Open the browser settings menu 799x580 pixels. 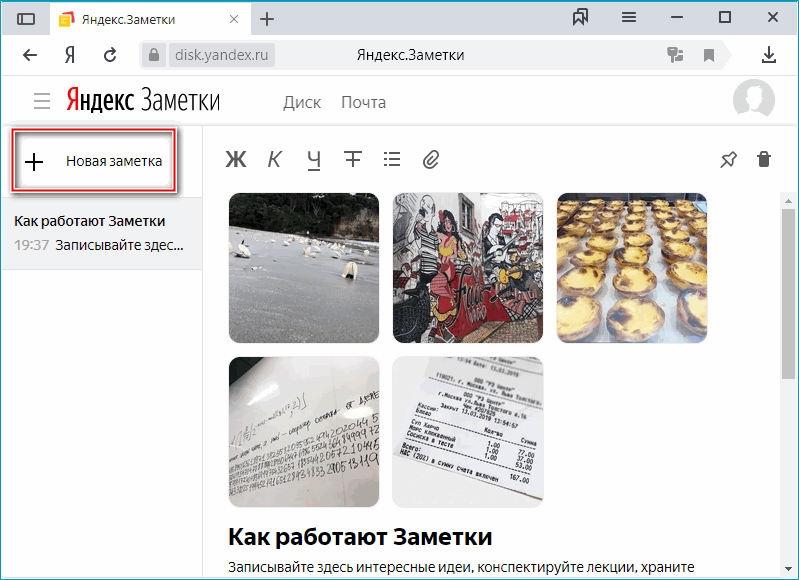click(x=629, y=18)
